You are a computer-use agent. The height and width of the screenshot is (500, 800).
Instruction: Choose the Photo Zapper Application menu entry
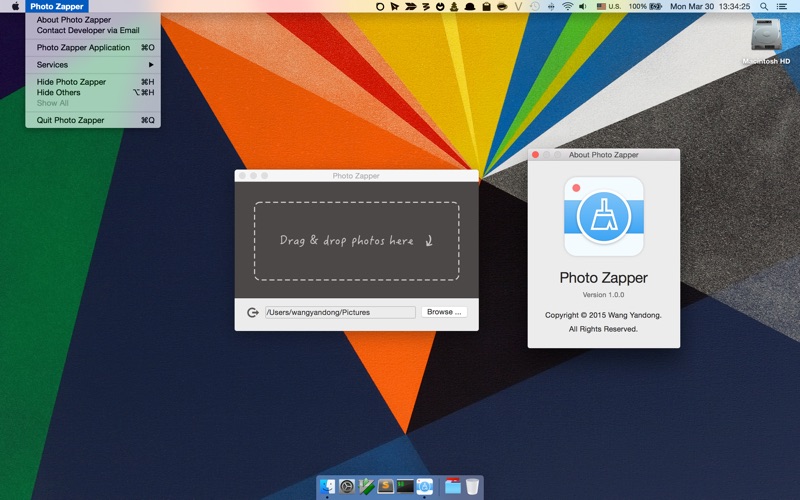point(93,47)
